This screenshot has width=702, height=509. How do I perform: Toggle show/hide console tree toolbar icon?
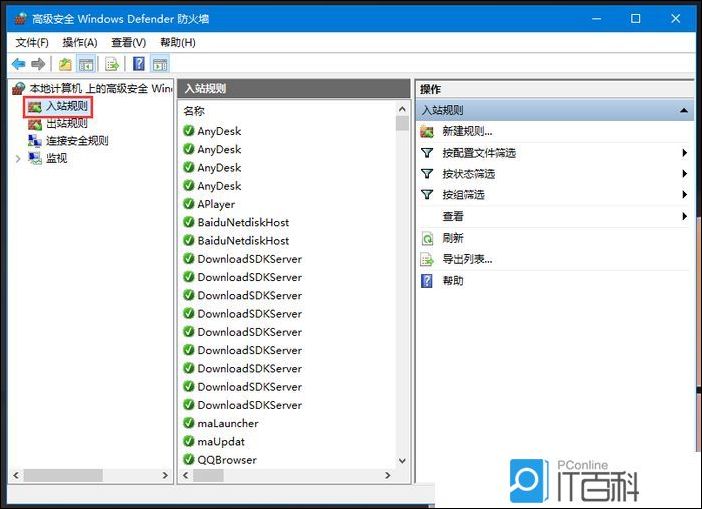click(86, 64)
